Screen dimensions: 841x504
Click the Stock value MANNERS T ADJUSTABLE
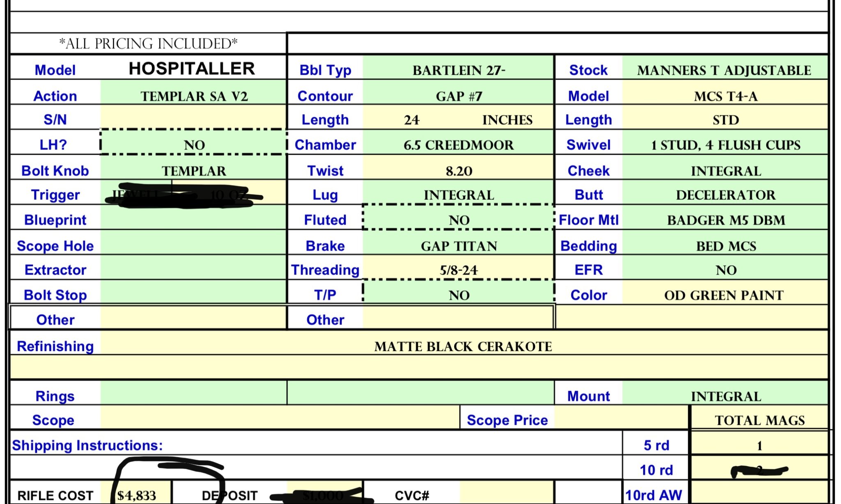(725, 70)
